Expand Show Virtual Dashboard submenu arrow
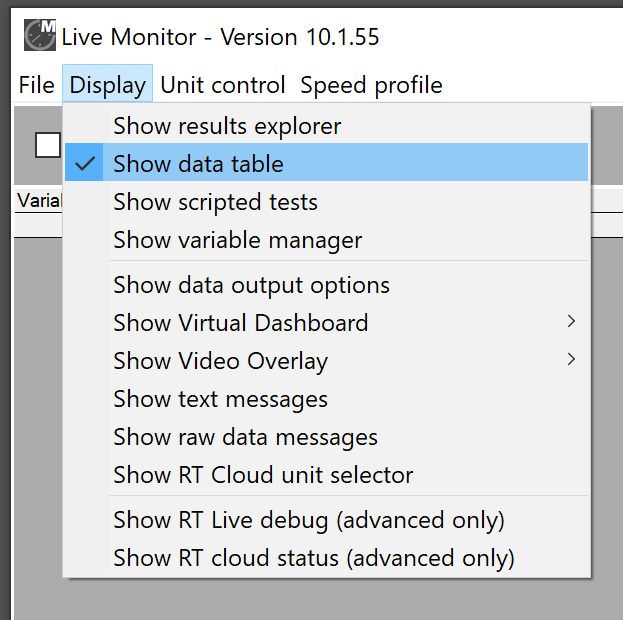623x620 pixels. click(x=571, y=322)
